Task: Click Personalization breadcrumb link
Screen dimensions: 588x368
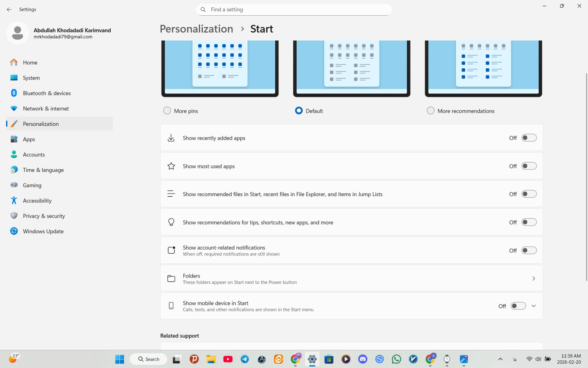Action: click(196, 29)
